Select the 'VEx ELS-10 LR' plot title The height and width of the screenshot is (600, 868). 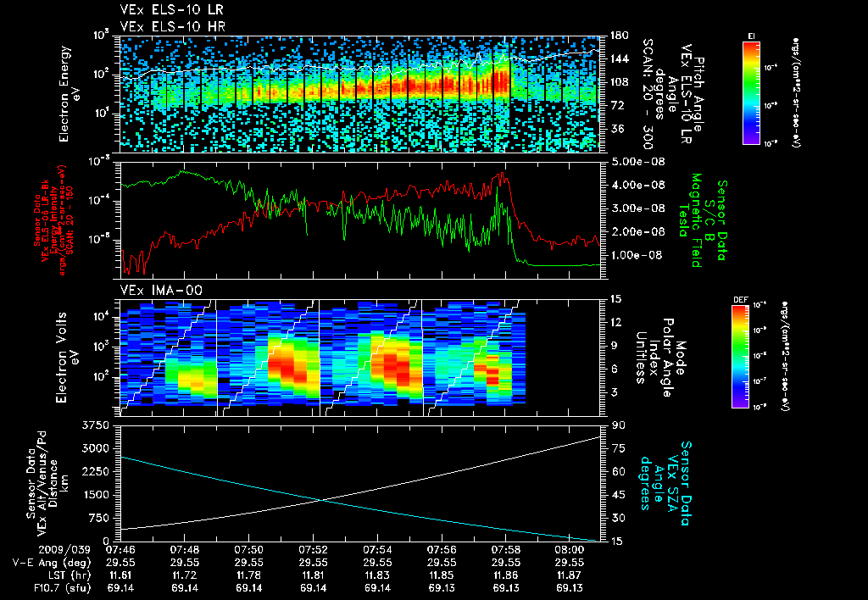click(171, 10)
